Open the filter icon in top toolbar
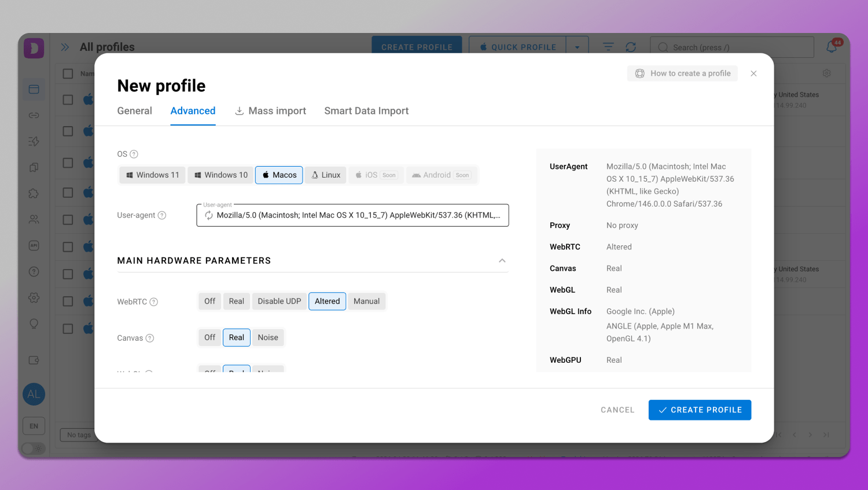868x490 pixels. tap(608, 47)
